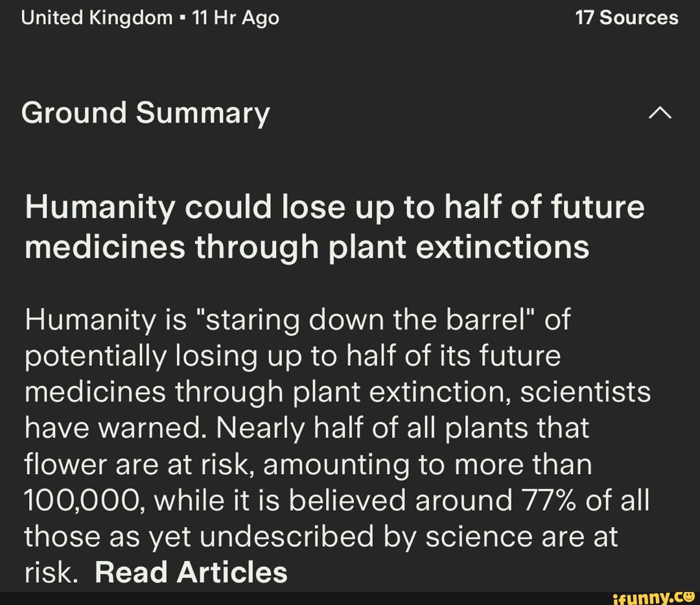Select the 11 Hr Ago timestamp
The image size is (700, 605).
[x=235, y=18]
